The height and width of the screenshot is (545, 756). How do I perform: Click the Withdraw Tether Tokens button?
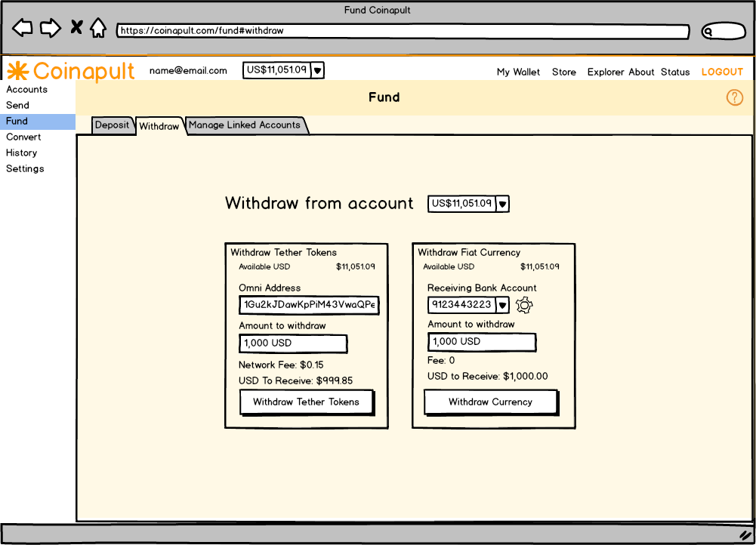(x=306, y=402)
